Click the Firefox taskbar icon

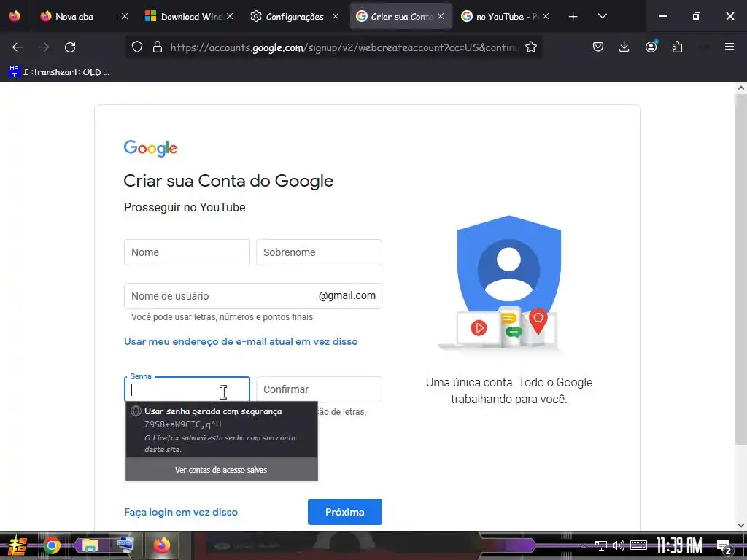(162, 545)
